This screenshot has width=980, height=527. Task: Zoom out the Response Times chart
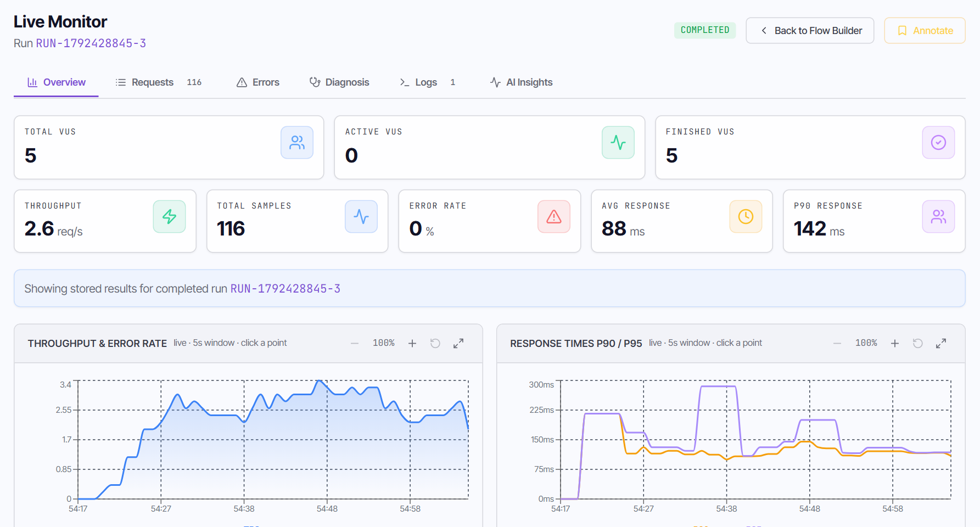click(837, 343)
